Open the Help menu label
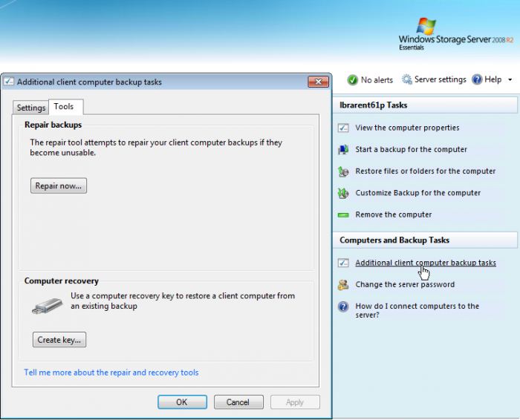This screenshot has width=520, height=420. pyautogui.click(x=493, y=79)
